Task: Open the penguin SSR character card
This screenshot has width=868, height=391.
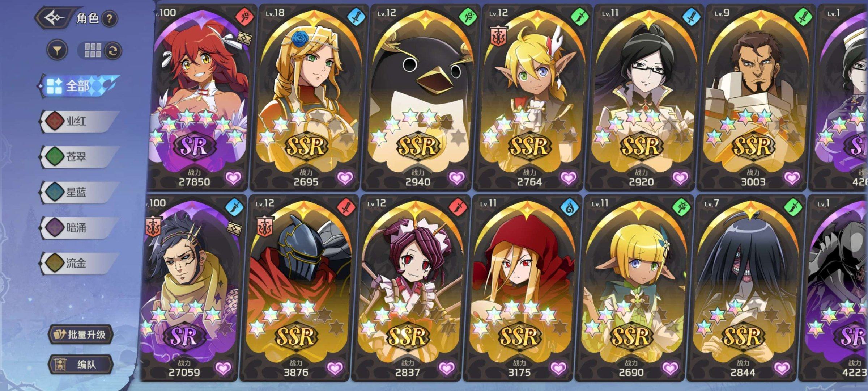Action: [x=417, y=98]
